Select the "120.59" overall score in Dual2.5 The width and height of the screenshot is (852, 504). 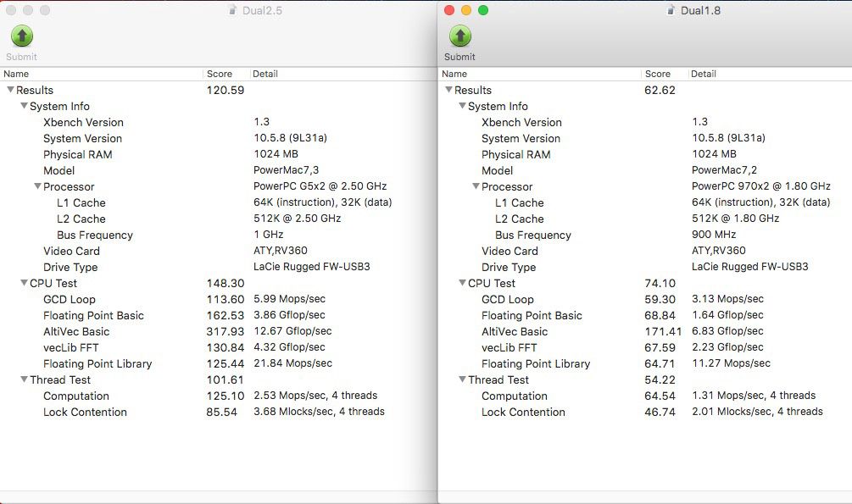tap(226, 90)
